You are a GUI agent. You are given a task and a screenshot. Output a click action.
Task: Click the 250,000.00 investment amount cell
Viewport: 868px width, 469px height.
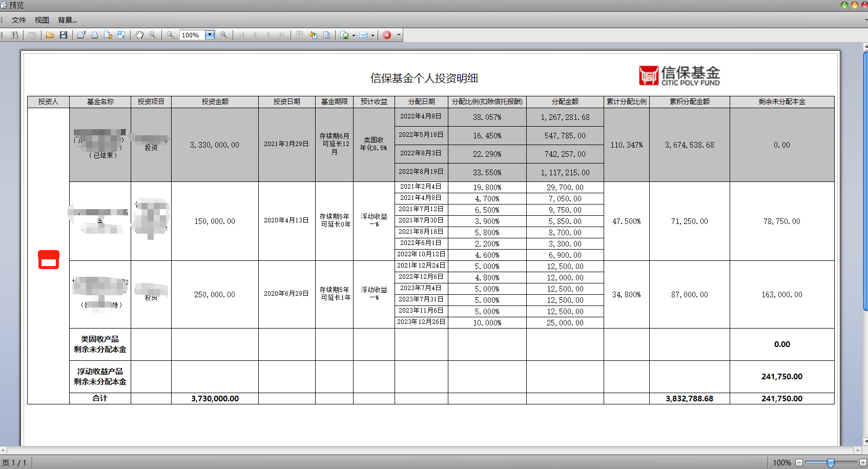coord(215,295)
